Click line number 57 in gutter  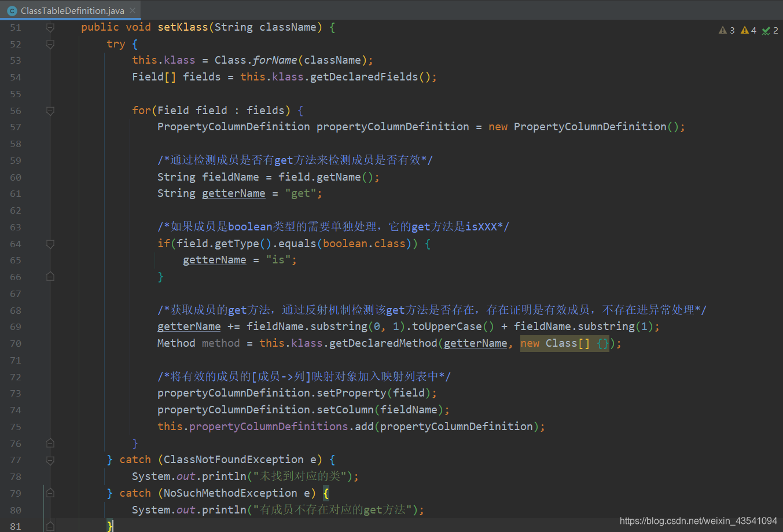15,127
